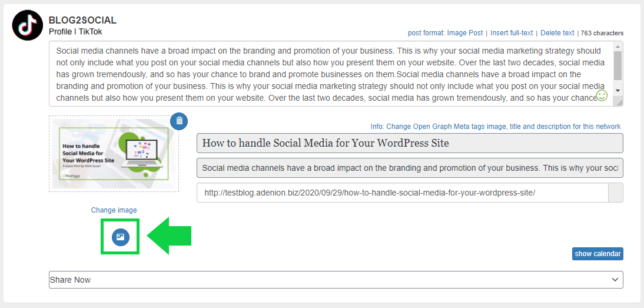Click the post description field

pos(410,168)
